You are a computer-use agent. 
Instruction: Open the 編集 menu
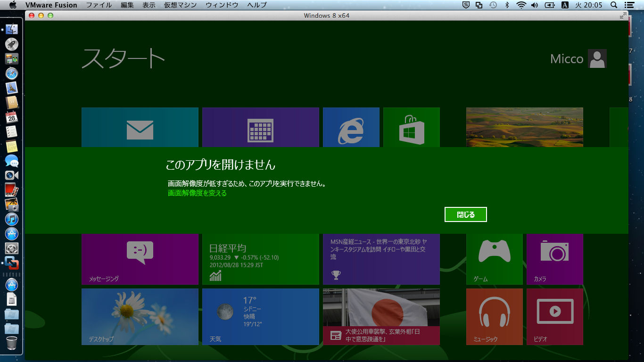click(127, 5)
